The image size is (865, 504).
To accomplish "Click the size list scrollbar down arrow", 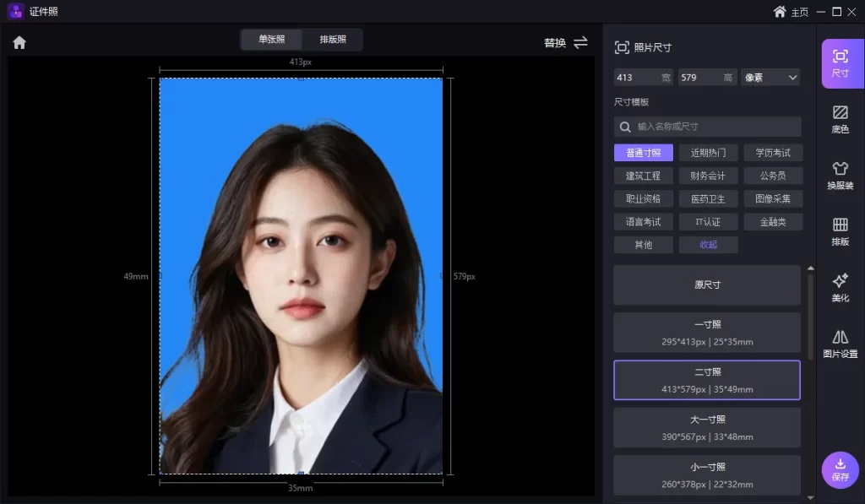I will tap(811, 497).
